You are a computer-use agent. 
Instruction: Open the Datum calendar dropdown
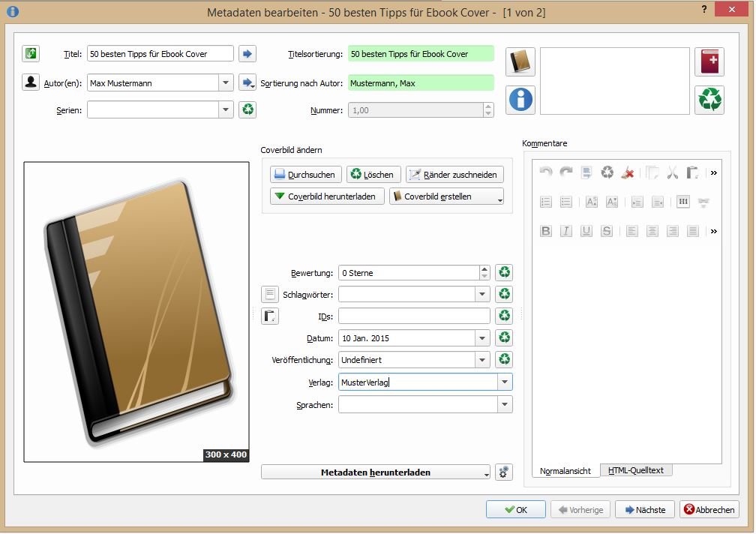coord(482,337)
